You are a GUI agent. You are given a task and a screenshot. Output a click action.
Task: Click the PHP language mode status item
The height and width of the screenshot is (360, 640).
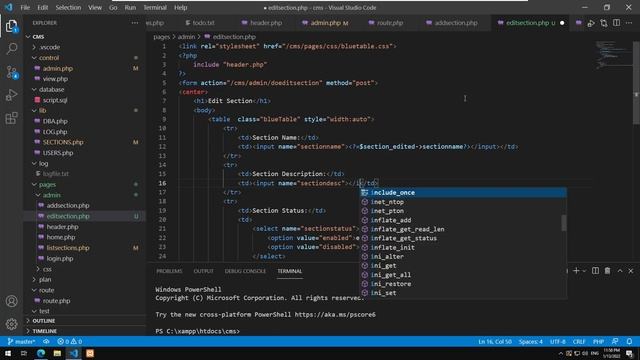tap(598, 342)
